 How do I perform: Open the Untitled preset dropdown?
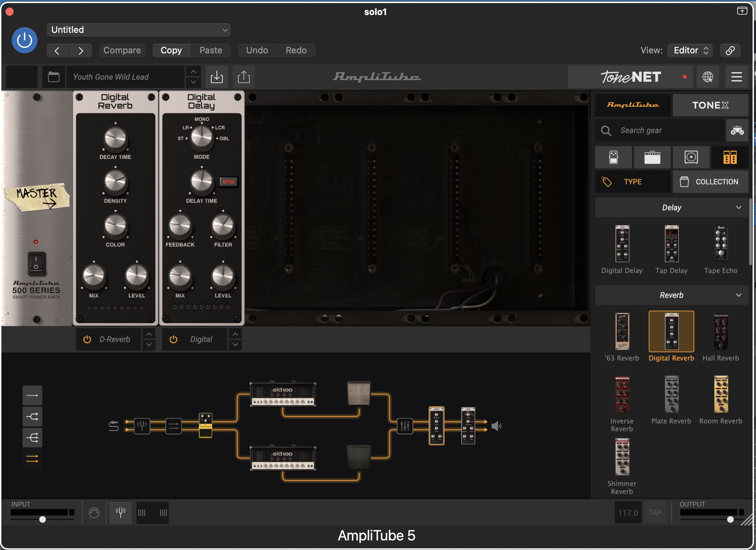138,30
